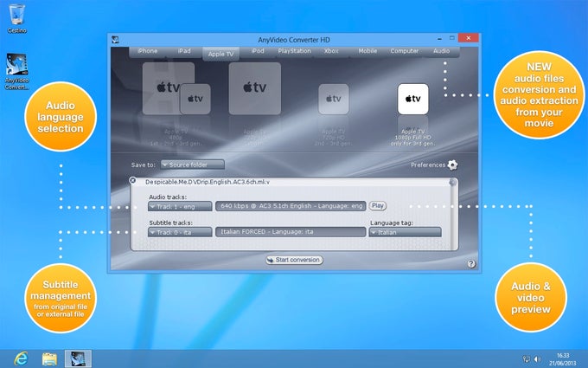Click the 'Italian FORCED - Language: ita' field
Screen dimensions: 588x368
[291, 232]
